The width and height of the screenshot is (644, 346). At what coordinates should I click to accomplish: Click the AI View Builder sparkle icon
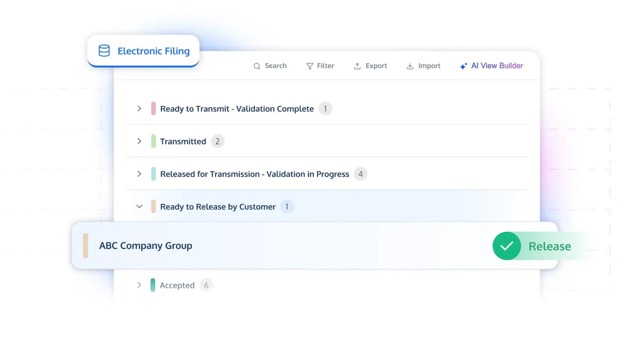tap(463, 66)
